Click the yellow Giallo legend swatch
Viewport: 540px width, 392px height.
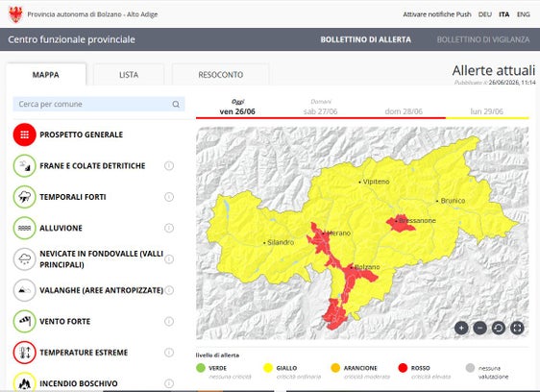click(268, 368)
